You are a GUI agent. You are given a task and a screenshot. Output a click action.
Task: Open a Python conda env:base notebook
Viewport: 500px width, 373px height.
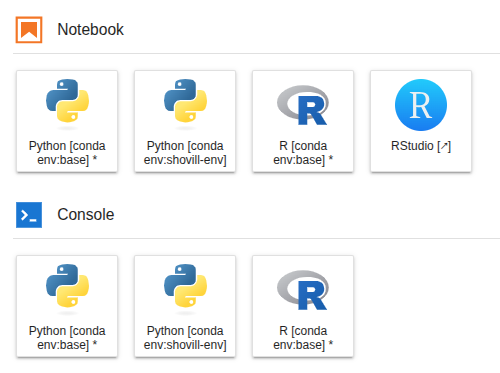67,121
